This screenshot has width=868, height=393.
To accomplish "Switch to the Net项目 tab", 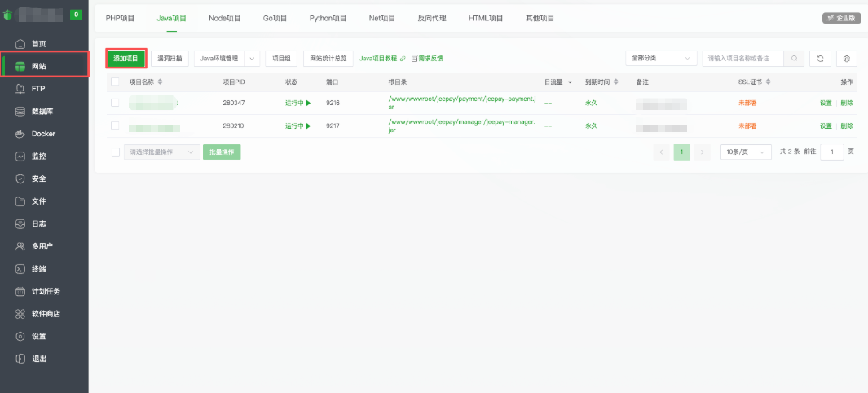I will click(382, 18).
